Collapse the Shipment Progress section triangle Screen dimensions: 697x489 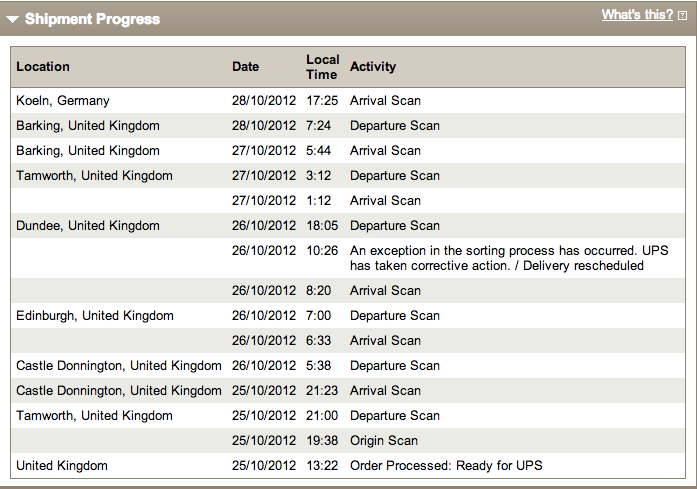pos(12,19)
